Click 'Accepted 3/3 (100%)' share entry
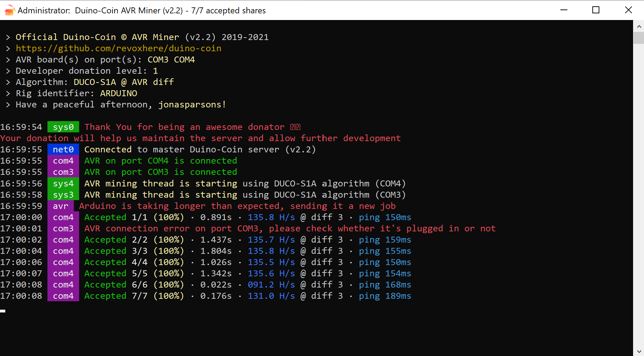The height and width of the screenshot is (356, 644). click(x=134, y=251)
